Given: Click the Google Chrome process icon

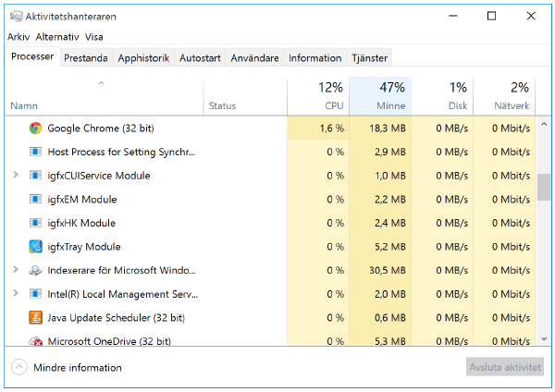Looking at the screenshot, I should (35, 129).
